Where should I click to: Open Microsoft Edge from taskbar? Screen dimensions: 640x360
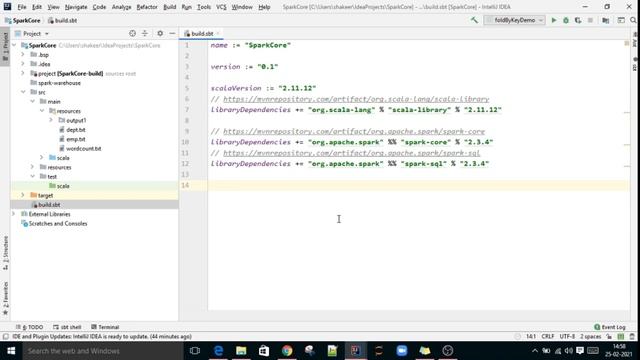point(218,351)
